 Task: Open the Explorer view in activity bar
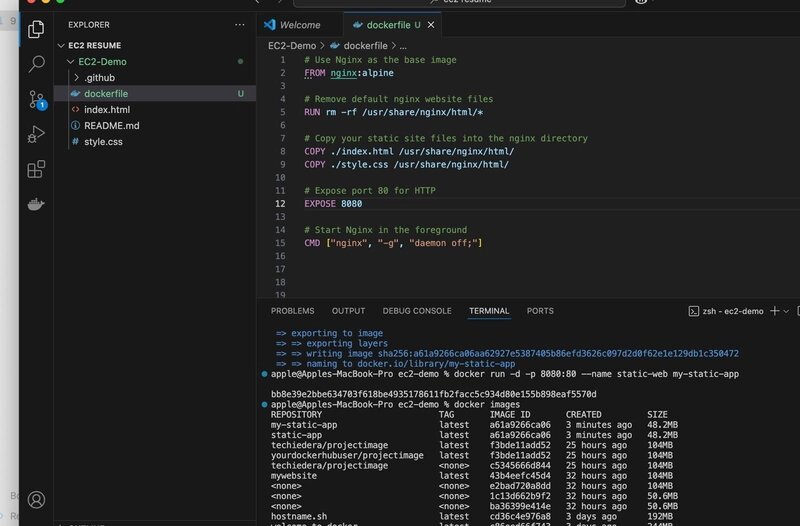point(36,29)
